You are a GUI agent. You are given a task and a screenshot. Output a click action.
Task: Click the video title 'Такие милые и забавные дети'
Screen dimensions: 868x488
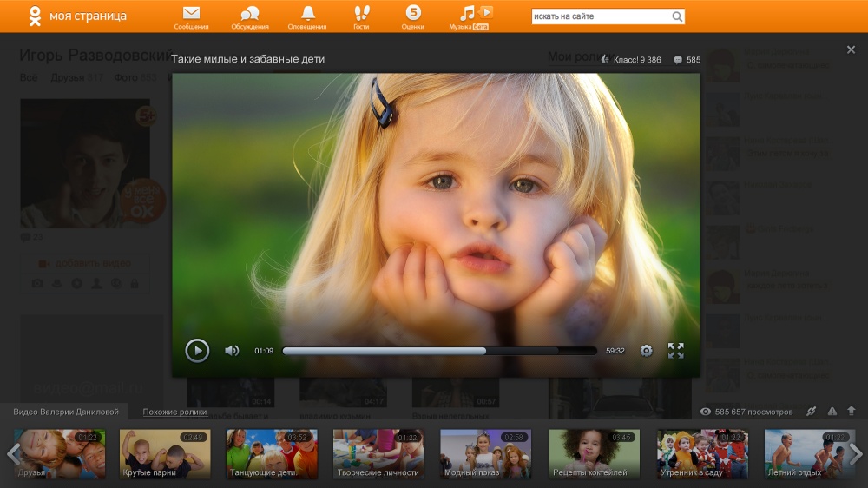[x=247, y=59]
